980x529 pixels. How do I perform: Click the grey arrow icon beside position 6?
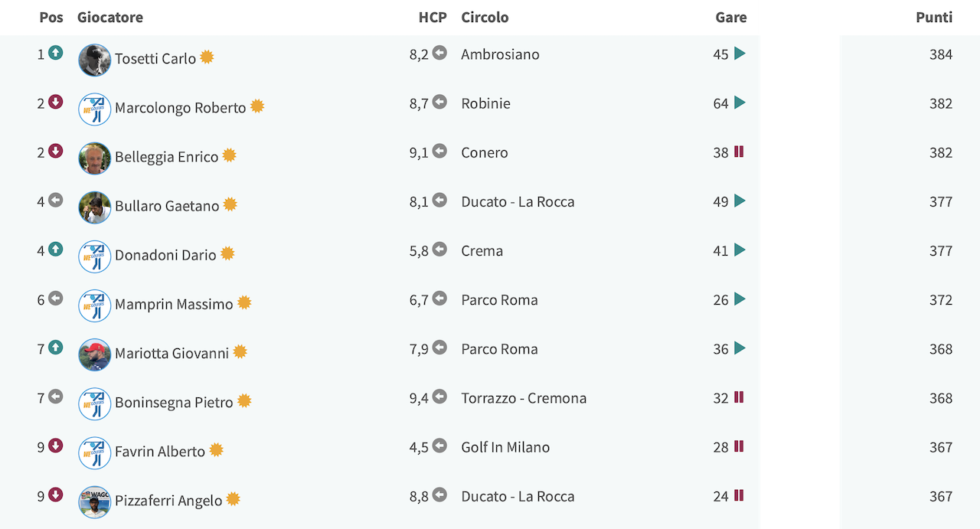pyautogui.click(x=55, y=298)
